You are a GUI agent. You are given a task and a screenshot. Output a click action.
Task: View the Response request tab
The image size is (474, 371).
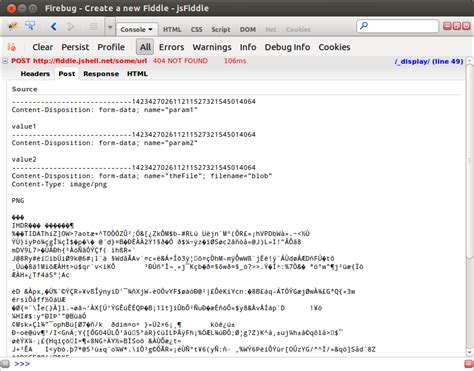click(101, 74)
